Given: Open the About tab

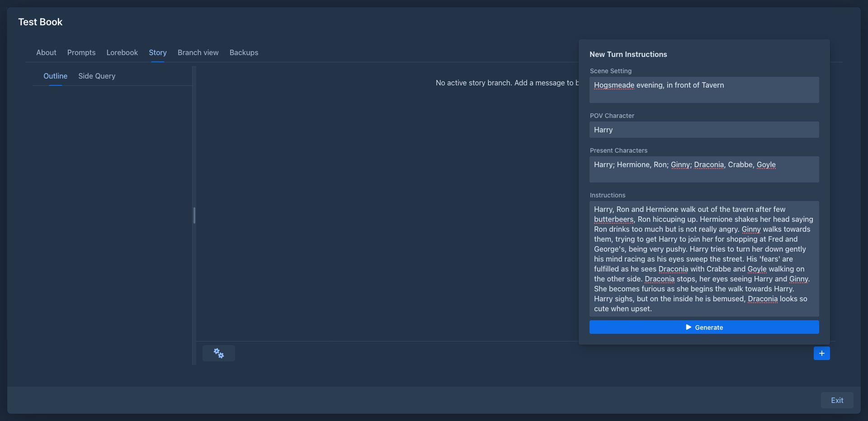Looking at the screenshot, I should pos(46,52).
